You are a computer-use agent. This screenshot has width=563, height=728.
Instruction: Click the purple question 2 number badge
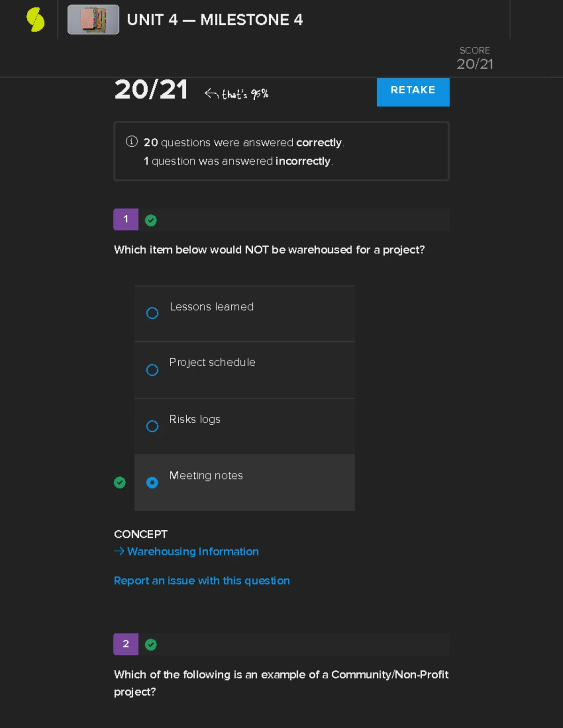(x=126, y=644)
